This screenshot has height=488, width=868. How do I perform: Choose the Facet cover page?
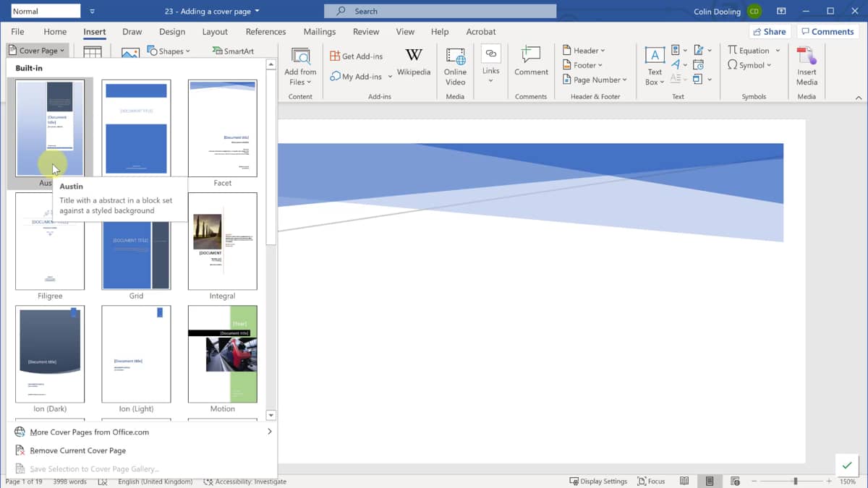click(222, 129)
